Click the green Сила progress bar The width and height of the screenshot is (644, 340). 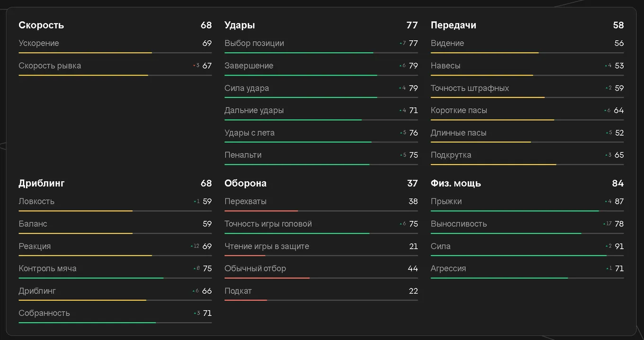click(x=519, y=256)
